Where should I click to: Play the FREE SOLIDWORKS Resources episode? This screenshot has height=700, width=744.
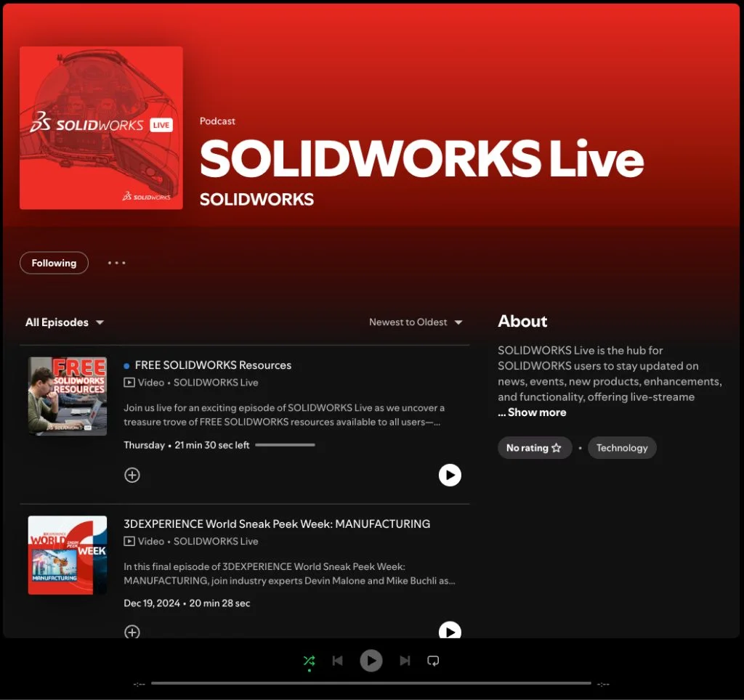coord(450,475)
